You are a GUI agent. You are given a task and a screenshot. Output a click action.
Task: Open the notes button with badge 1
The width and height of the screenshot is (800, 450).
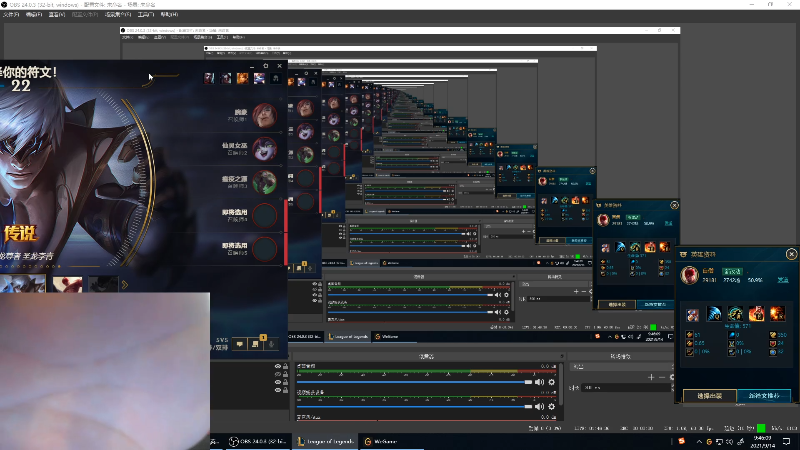[x=256, y=344]
